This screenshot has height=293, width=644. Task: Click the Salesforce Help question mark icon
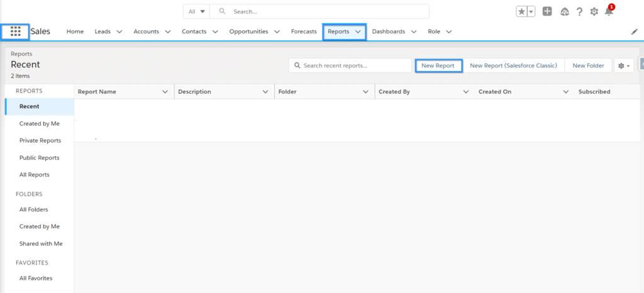pos(579,11)
